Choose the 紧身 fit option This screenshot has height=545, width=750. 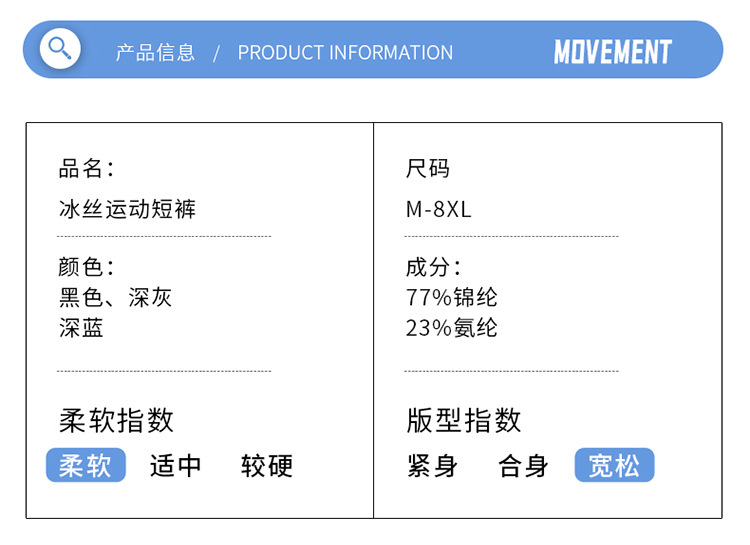click(x=433, y=465)
